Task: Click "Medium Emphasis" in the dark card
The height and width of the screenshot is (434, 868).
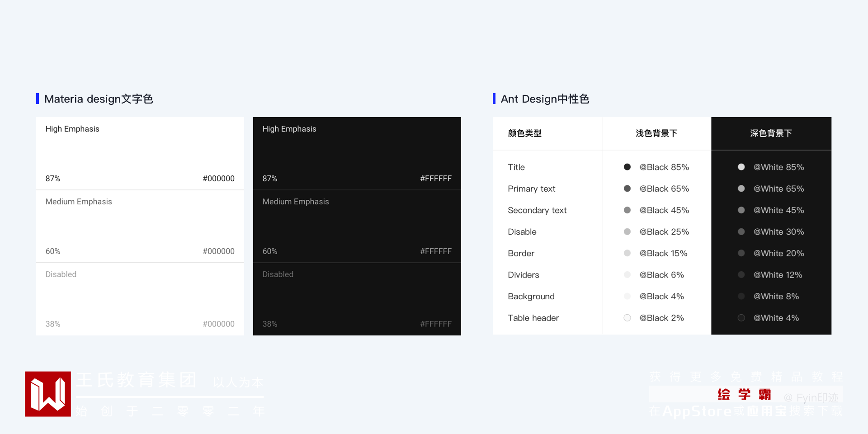Action: click(x=296, y=202)
